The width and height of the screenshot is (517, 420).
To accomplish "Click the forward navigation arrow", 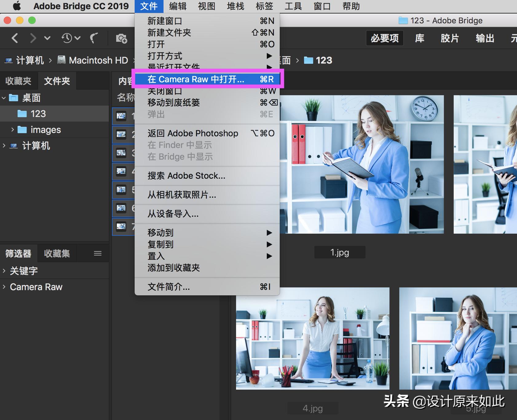I will pos(33,38).
